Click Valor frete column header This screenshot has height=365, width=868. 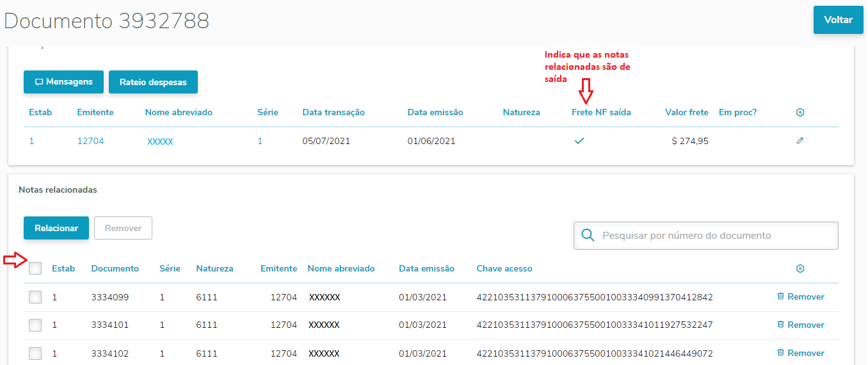coord(687,112)
